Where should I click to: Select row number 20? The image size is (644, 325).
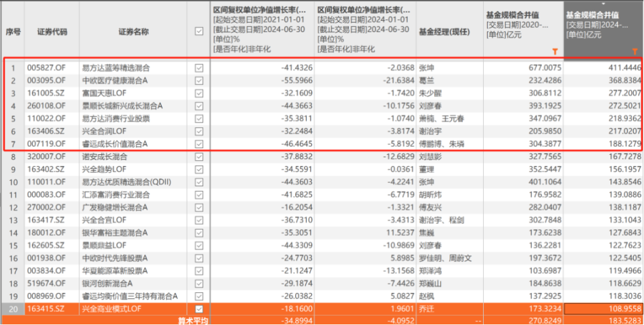pyautogui.click(x=13, y=309)
